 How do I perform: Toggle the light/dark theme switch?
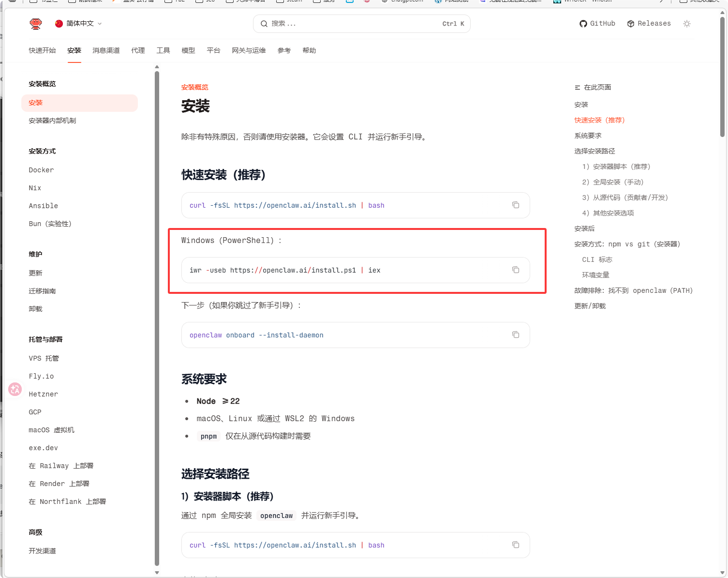click(687, 23)
